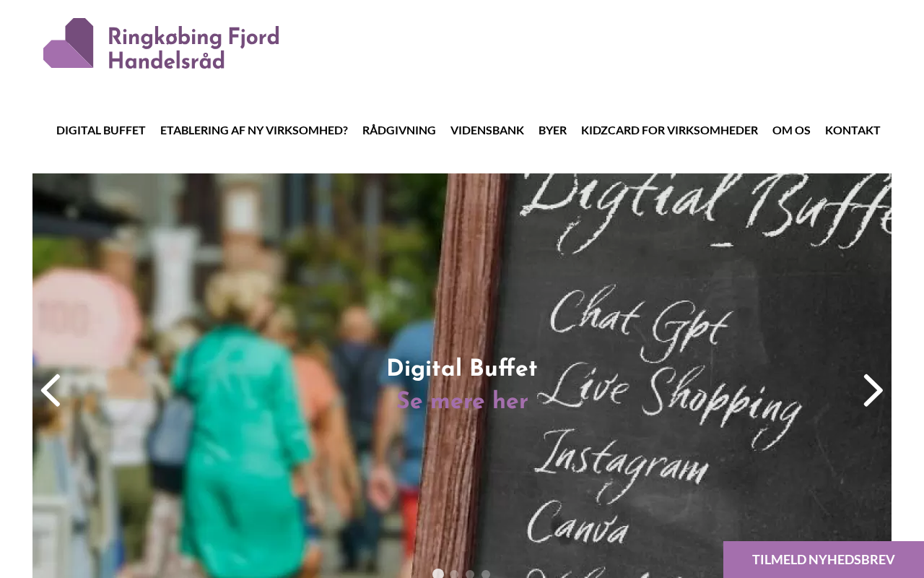Click the Ringkøbing Fjord Handelsråd logo text

point(193,48)
